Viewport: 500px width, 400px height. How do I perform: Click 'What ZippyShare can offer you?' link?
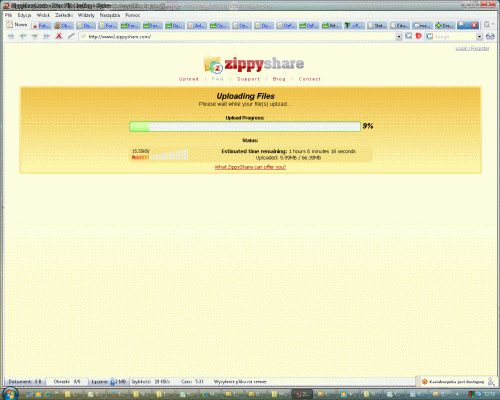click(250, 167)
